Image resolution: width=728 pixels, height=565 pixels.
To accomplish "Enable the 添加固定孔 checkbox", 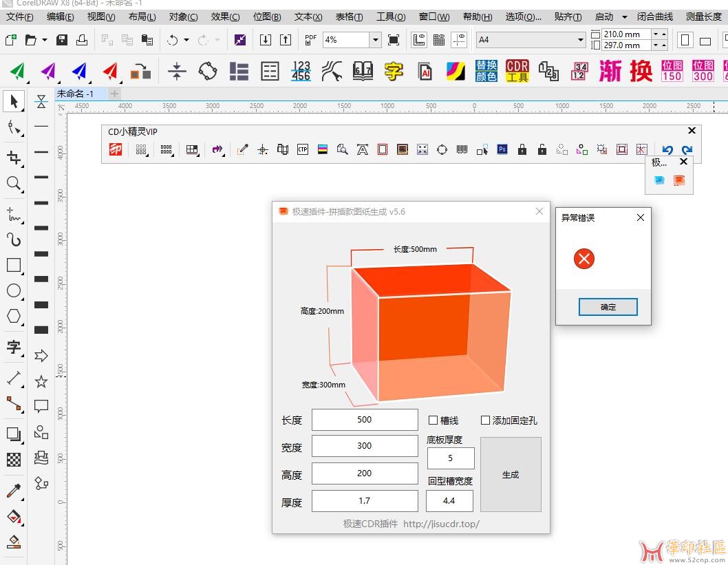I will [x=486, y=420].
